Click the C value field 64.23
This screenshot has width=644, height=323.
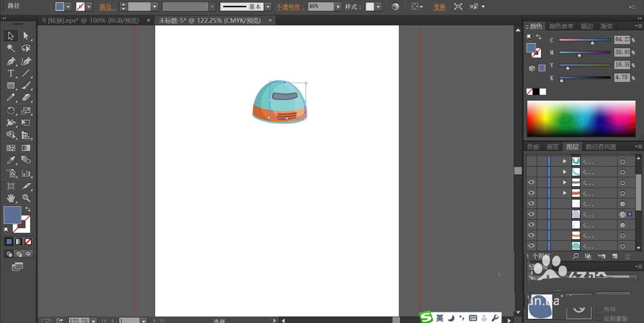tap(622, 39)
